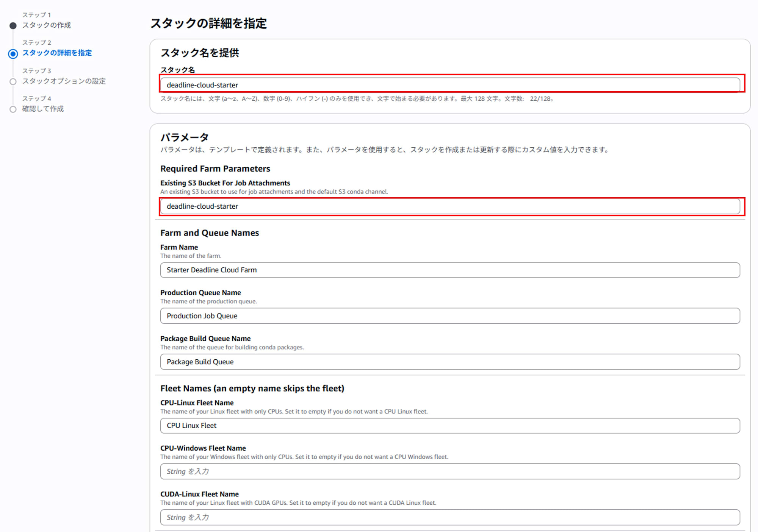Image resolution: width=758 pixels, height=532 pixels.
Task: Click the Fleet Names section heading
Action: (x=252, y=388)
